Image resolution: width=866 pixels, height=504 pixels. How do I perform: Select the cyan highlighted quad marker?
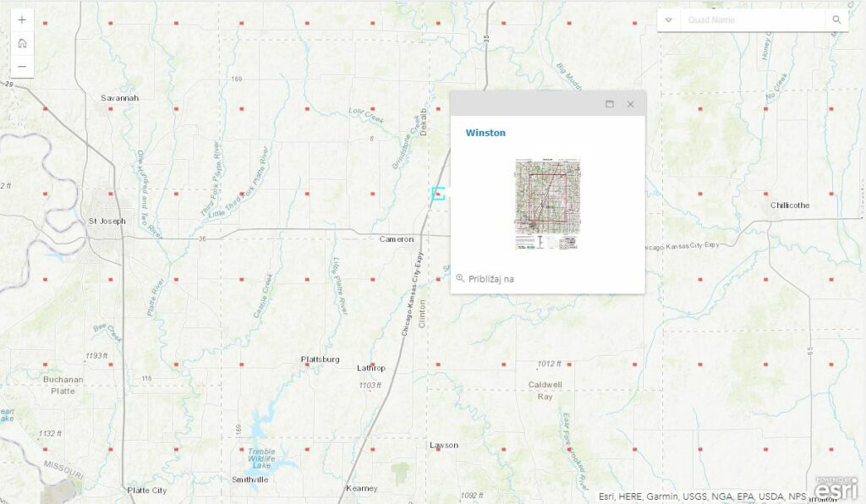pos(438,193)
